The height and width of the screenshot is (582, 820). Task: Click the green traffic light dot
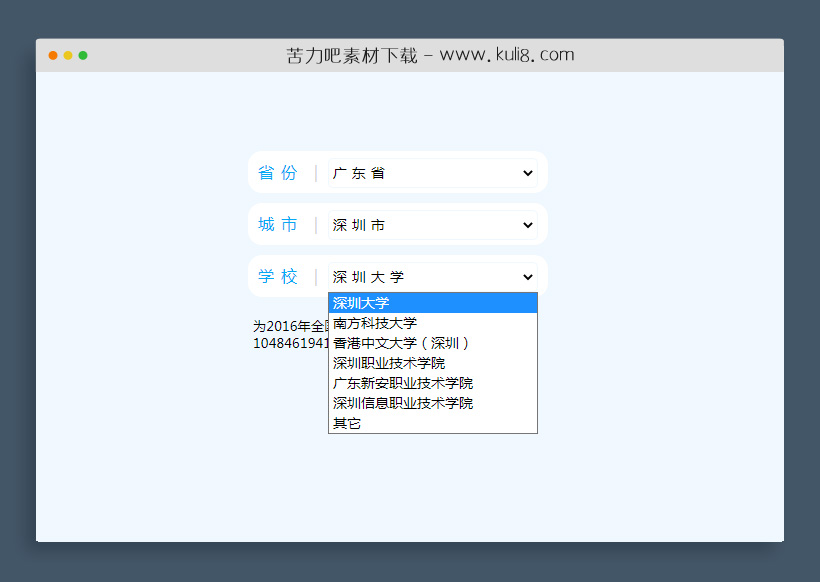tap(84, 56)
